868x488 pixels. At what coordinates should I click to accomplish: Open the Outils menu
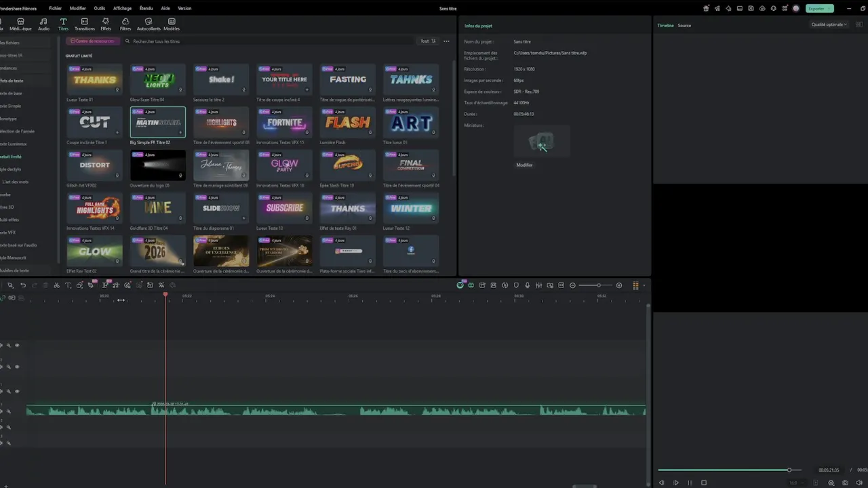click(100, 8)
